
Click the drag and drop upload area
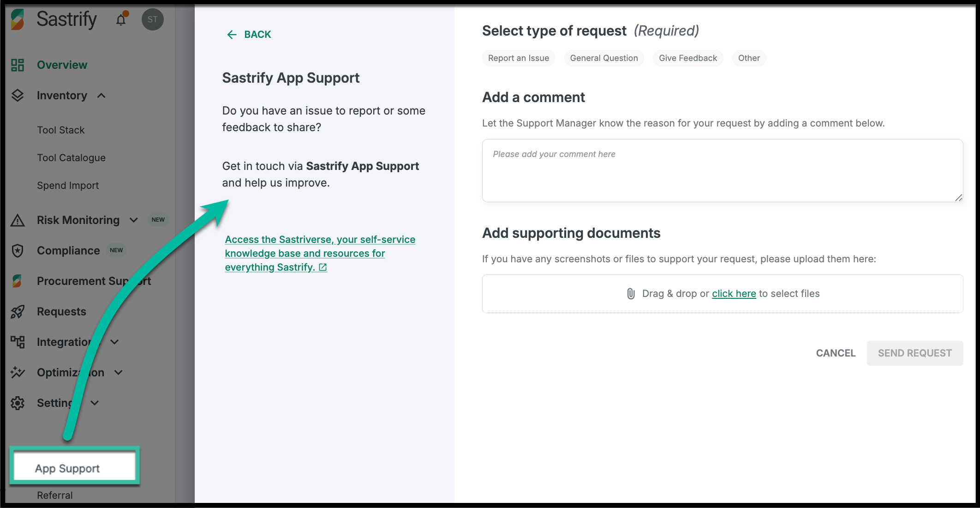[x=723, y=294]
